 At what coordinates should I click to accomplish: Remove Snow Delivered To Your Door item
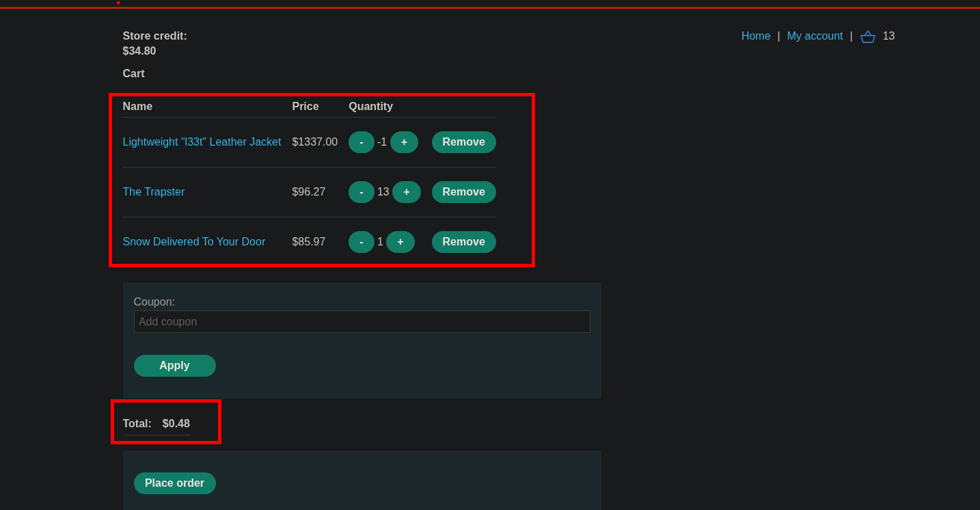tap(463, 242)
